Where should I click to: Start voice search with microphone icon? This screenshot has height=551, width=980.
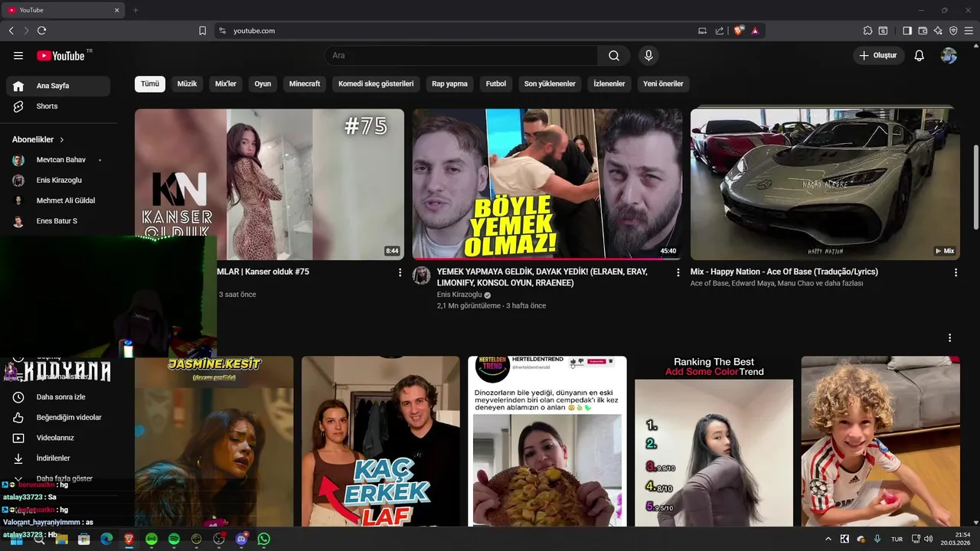[x=648, y=56]
